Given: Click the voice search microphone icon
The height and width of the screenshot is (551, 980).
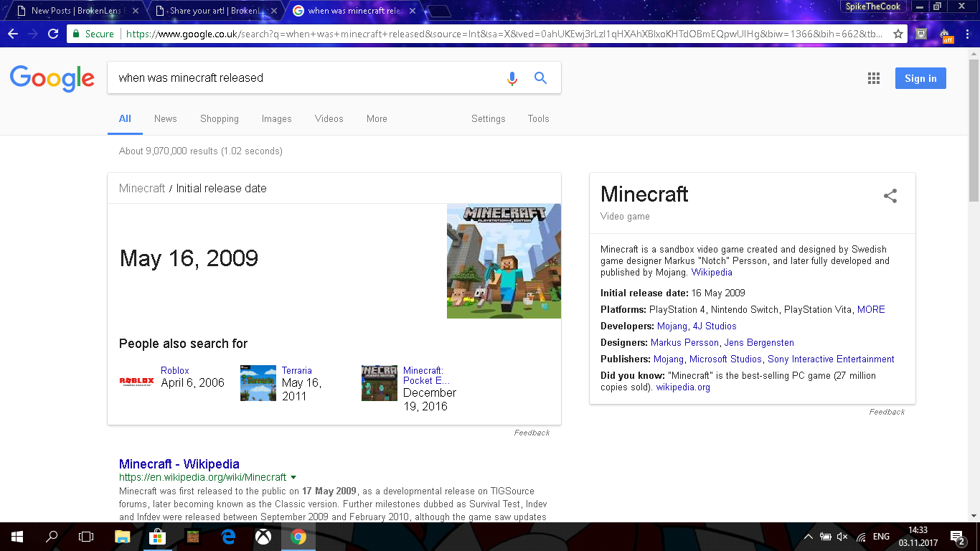Looking at the screenshot, I should point(512,78).
